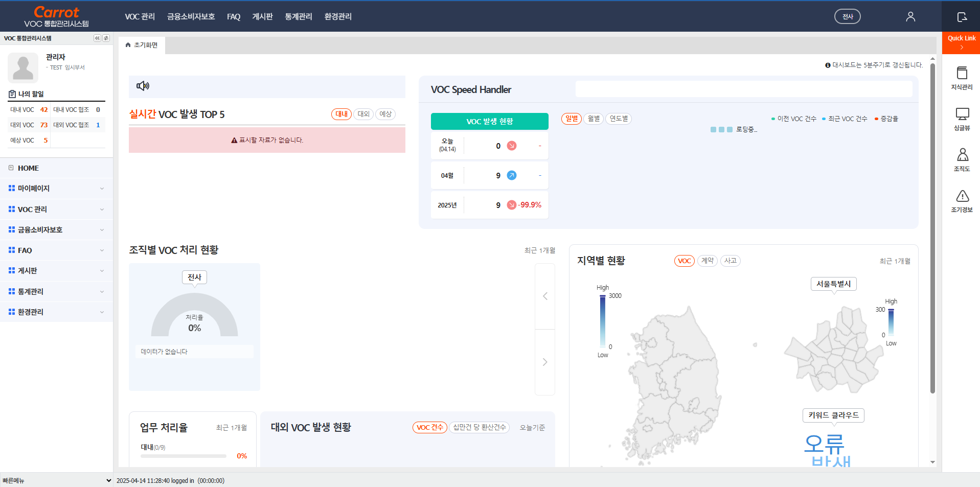
Task: Open the 빠른메뉴 dropdown at bottom left
Action: 56,480
